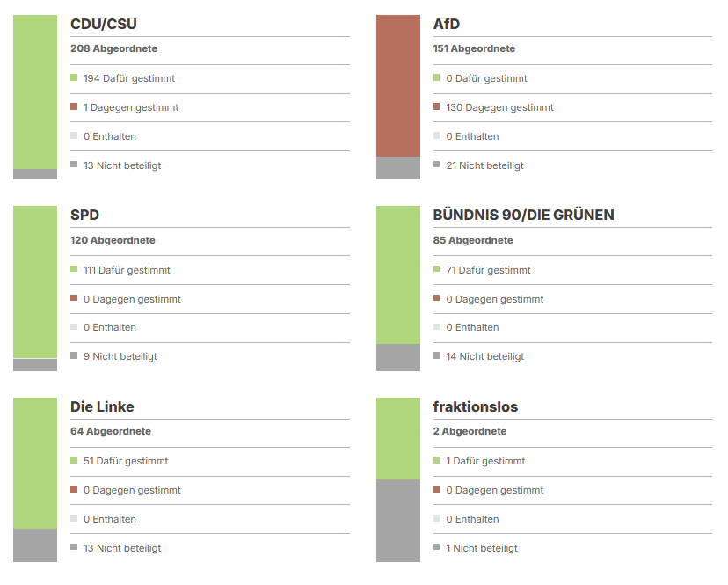
Task: Click the AfD party heading
Action: [447, 24]
